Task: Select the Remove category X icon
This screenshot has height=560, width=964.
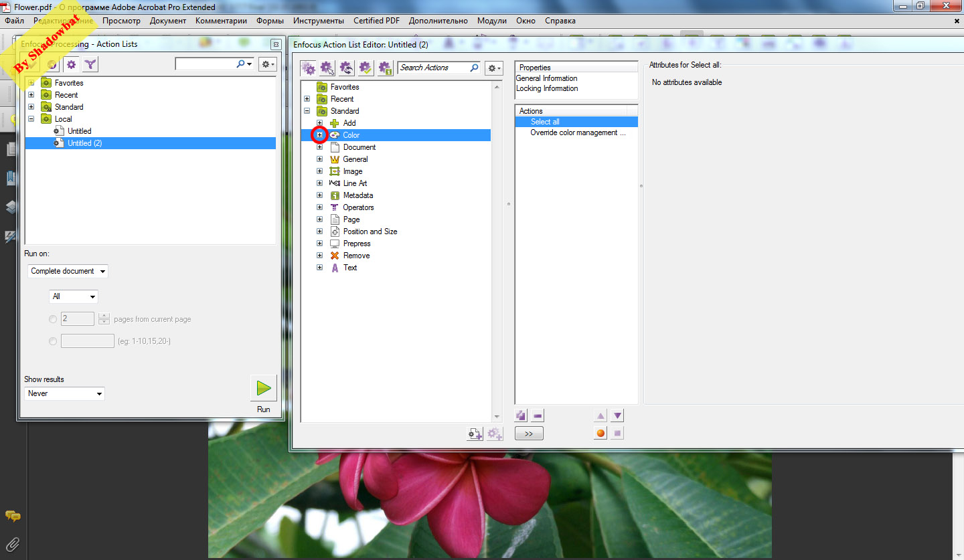Action: pos(335,256)
